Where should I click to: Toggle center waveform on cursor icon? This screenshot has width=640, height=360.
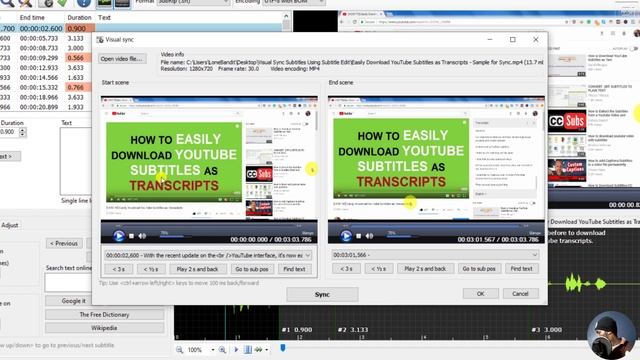coord(248,350)
